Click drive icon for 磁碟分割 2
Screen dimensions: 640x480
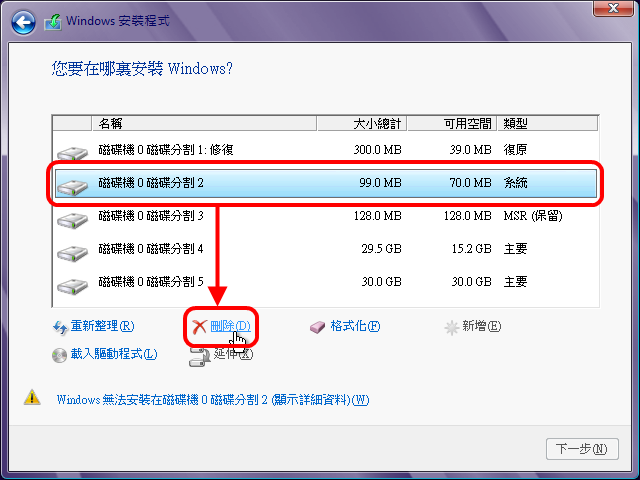coord(72,187)
